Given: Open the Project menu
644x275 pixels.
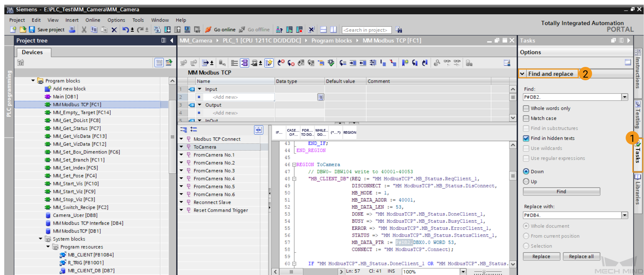Looking at the screenshot, I should [x=17, y=20].
